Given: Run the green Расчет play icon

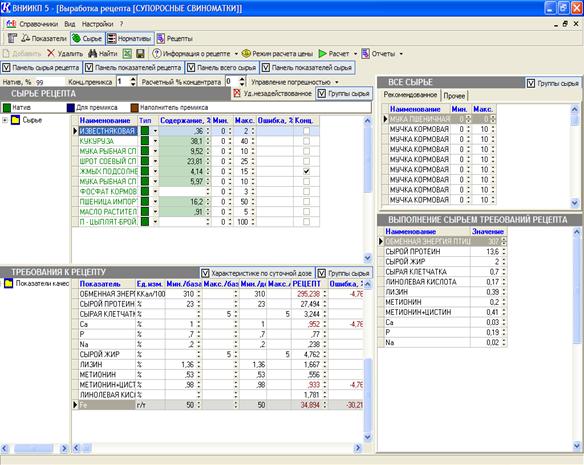Looking at the screenshot, I should pos(323,54).
